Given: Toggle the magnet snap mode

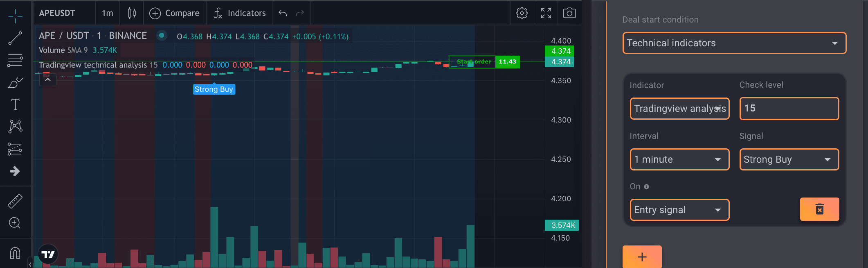Looking at the screenshot, I should click(x=15, y=253).
